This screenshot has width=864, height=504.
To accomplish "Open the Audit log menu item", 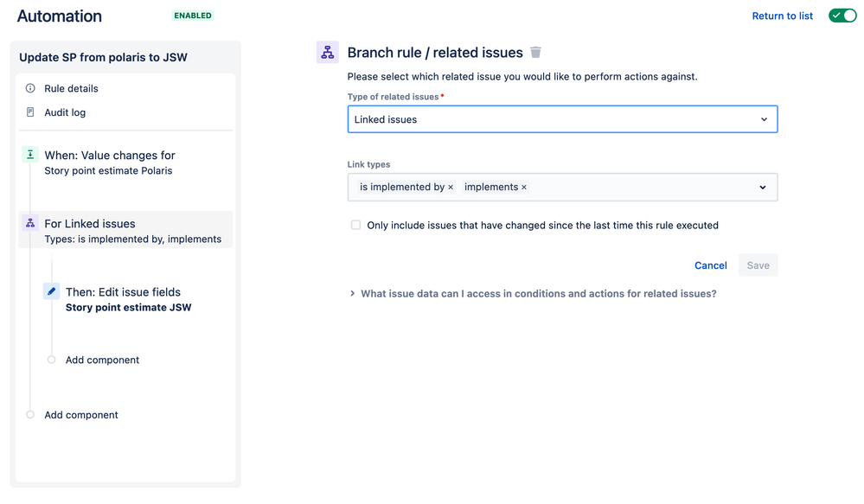I will [x=65, y=112].
